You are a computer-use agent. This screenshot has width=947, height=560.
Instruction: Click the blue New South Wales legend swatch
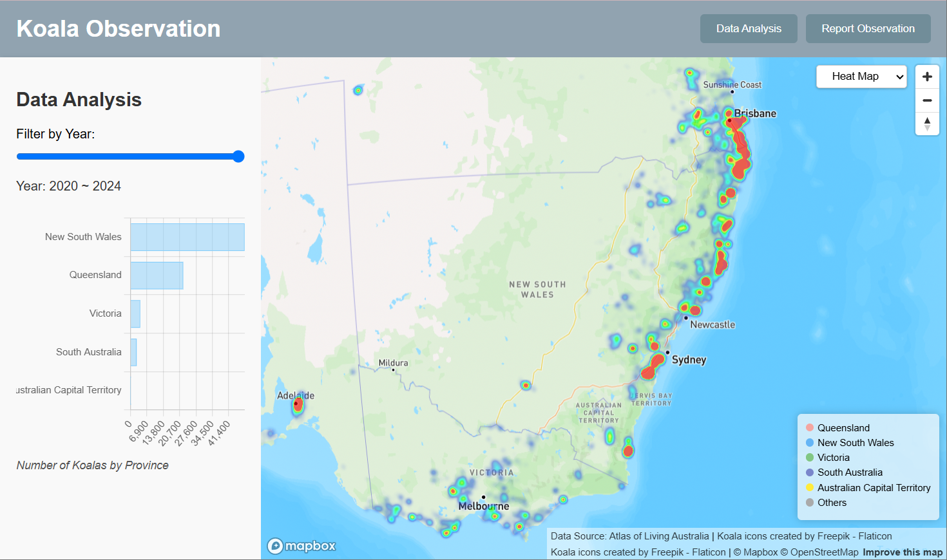tap(810, 442)
